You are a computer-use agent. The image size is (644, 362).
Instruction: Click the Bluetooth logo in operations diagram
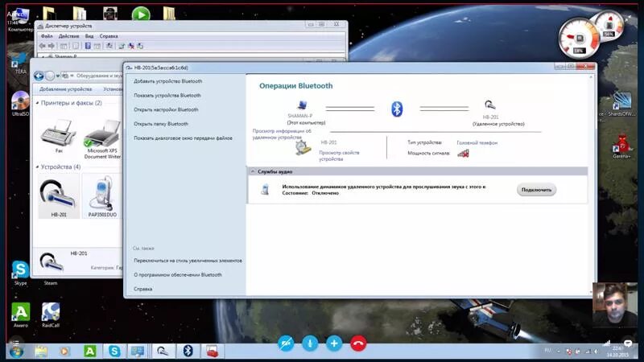[x=396, y=109]
